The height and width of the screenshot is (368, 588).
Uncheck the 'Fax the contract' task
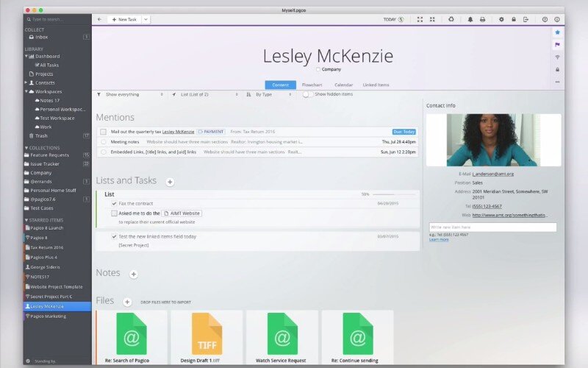click(x=114, y=203)
